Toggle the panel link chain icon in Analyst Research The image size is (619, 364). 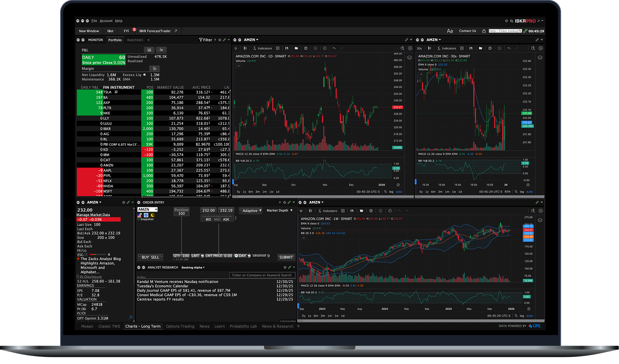pyautogui.click(x=290, y=267)
